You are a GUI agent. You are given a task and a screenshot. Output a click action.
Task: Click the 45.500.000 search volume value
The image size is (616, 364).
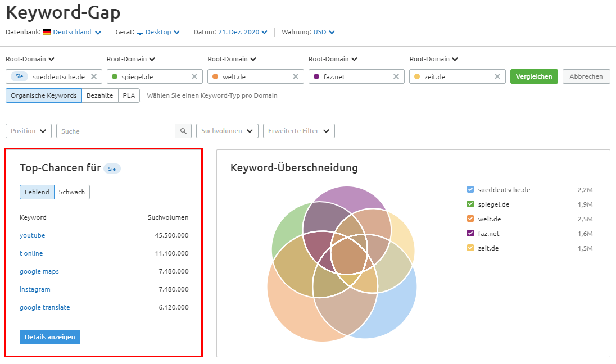pyautogui.click(x=171, y=235)
